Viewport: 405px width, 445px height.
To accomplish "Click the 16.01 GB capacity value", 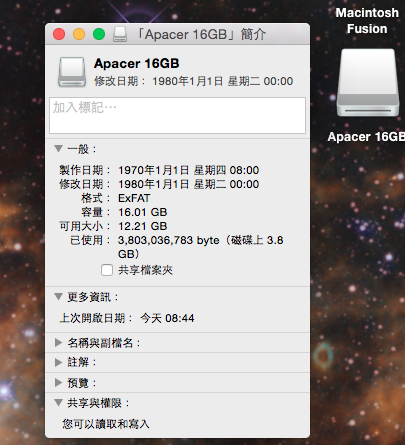I will 143,212.
